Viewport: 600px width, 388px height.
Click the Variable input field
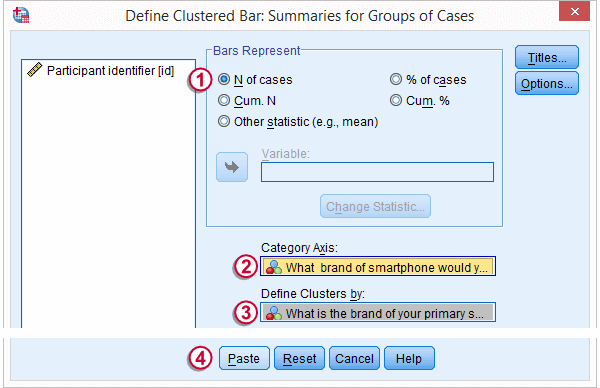377,172
